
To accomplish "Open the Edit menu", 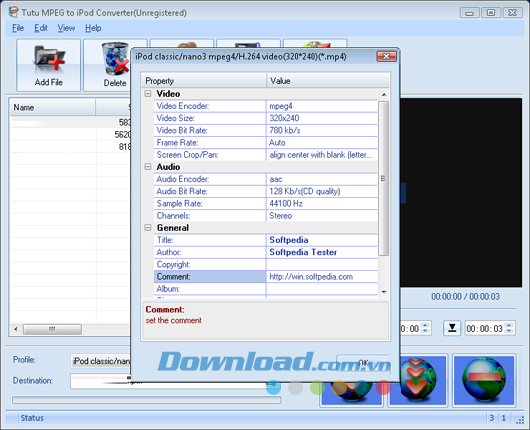I will (x=41, y=28).
